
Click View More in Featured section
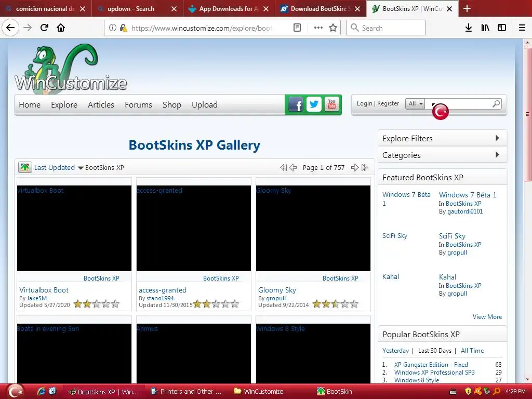click(487, 316)
